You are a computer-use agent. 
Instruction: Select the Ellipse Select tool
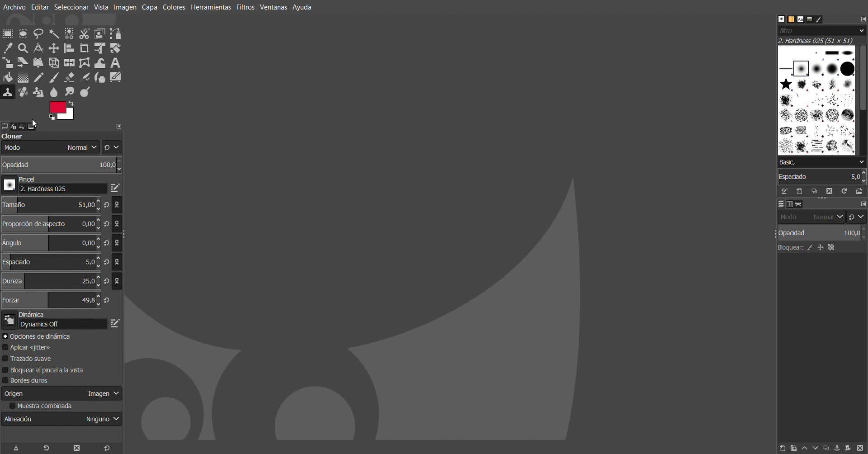click(x=23, y=34)
